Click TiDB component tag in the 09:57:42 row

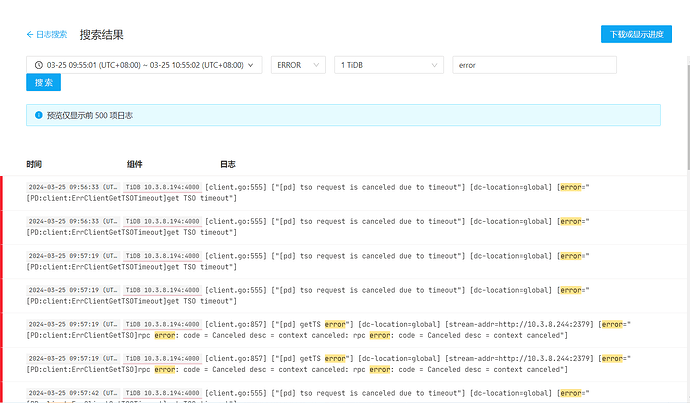162,393
